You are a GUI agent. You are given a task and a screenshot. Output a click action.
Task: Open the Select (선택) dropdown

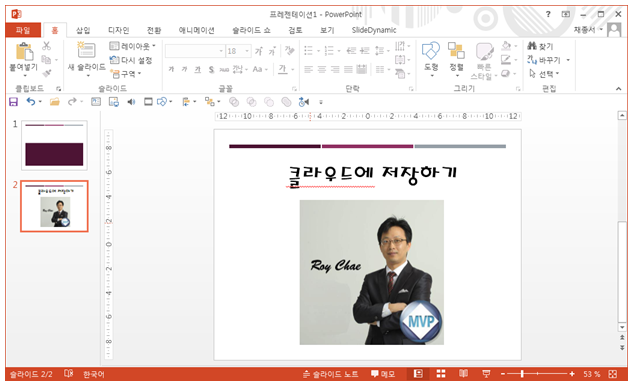pos(544,74)
